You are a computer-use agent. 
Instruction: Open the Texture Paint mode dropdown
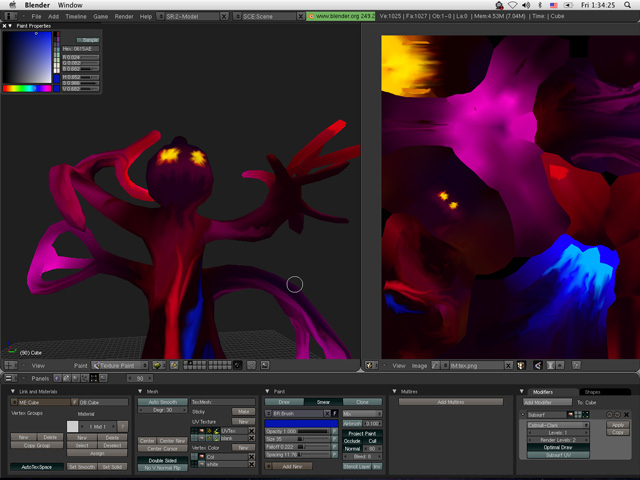tap(121, 366)
